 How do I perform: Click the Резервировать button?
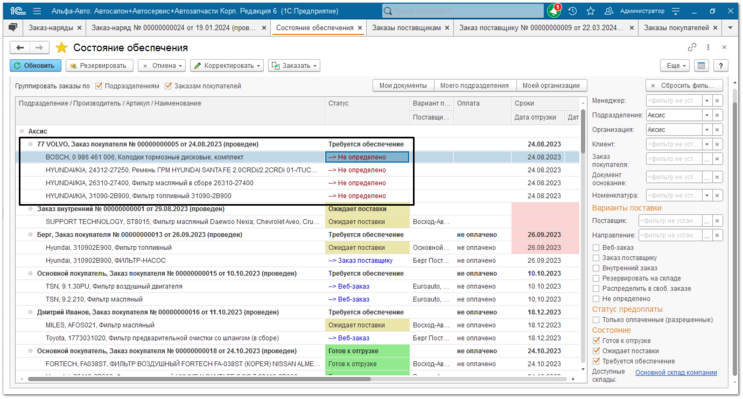tap(99, 65)
